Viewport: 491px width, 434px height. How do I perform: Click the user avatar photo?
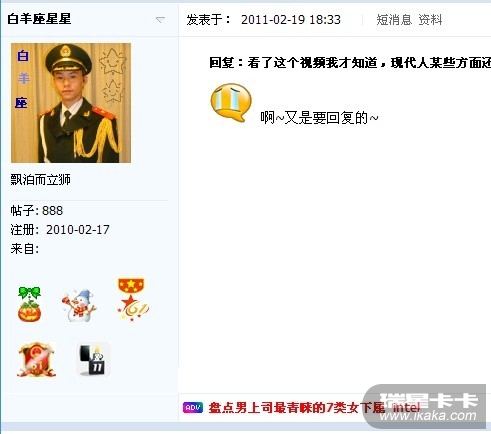(x=71, y=103)
